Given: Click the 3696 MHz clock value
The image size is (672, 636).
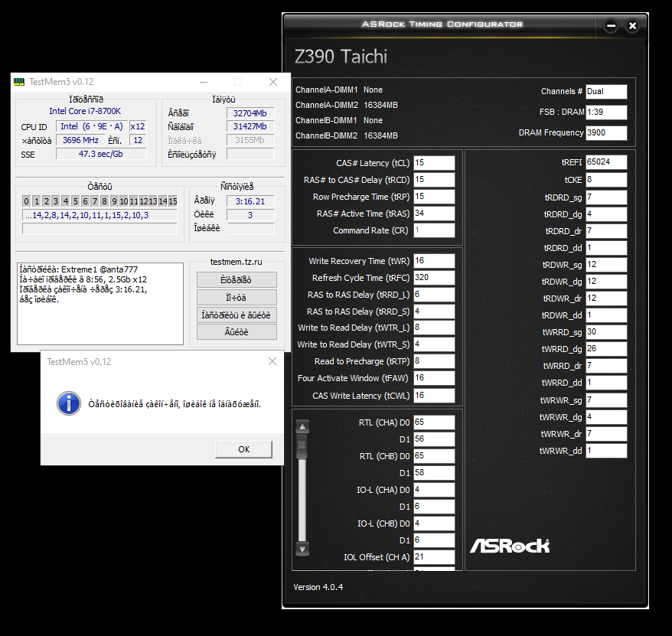Looking at the screenshot, I should point(80,140).
